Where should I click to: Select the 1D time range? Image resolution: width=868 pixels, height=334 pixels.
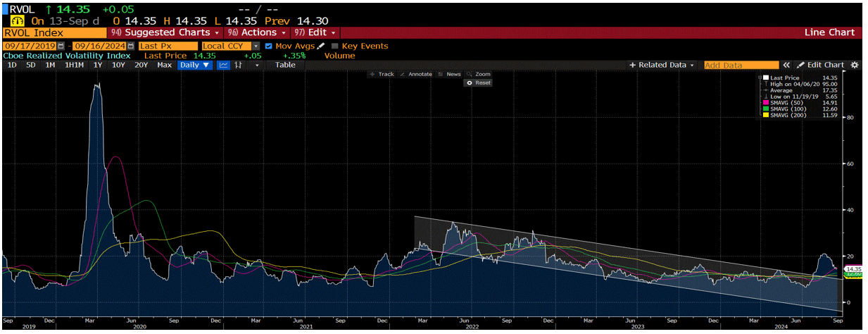pos(12,65)
